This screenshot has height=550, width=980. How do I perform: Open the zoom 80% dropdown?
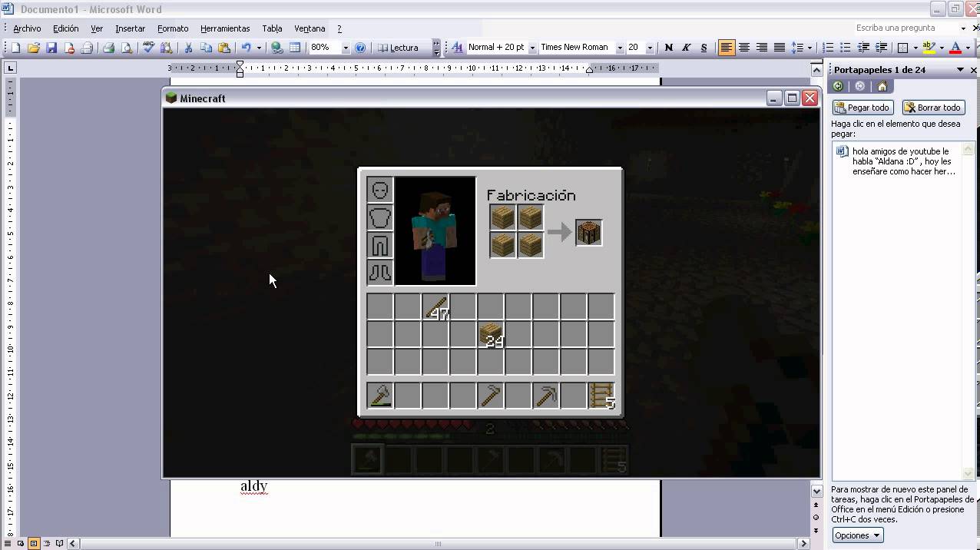(x=345, y=48)
